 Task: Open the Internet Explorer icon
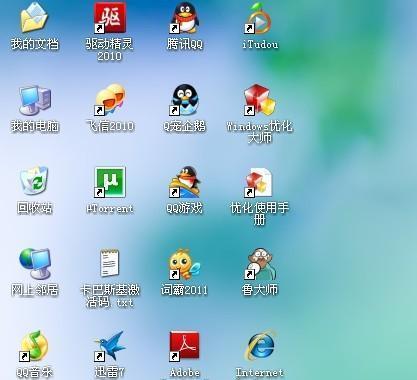click(260, 345)
